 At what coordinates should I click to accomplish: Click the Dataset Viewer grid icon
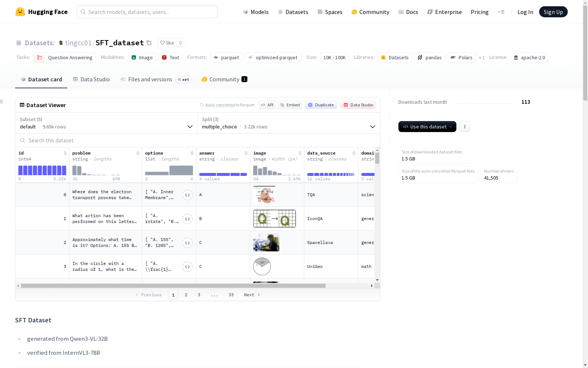22,105
